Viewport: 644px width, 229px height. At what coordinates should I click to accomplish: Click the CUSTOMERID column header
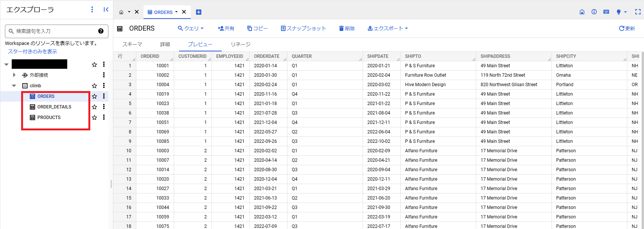click(x=192, y=56)
